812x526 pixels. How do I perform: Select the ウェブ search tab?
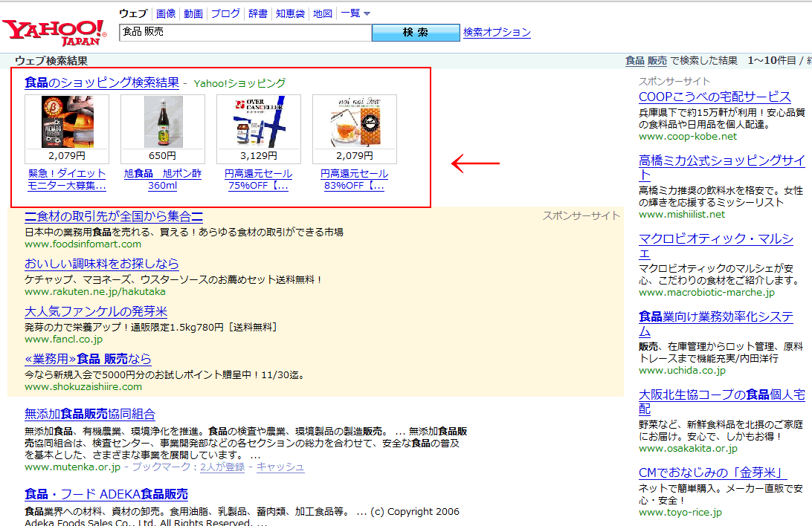133,13
